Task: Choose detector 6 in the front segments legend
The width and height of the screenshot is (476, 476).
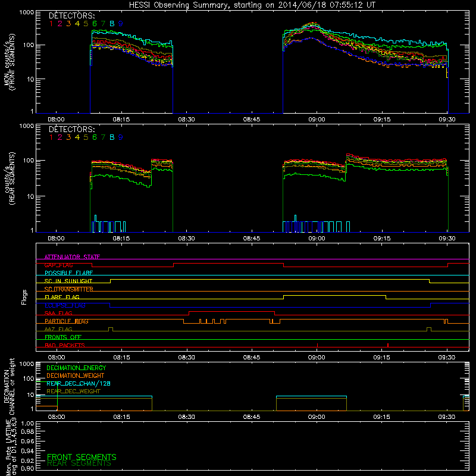Action: (95, 24)
